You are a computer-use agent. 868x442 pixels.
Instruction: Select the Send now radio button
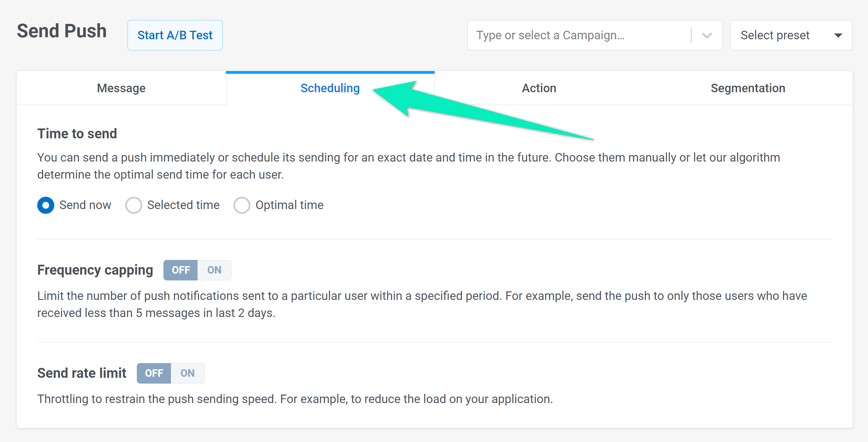tap(46, 205)
